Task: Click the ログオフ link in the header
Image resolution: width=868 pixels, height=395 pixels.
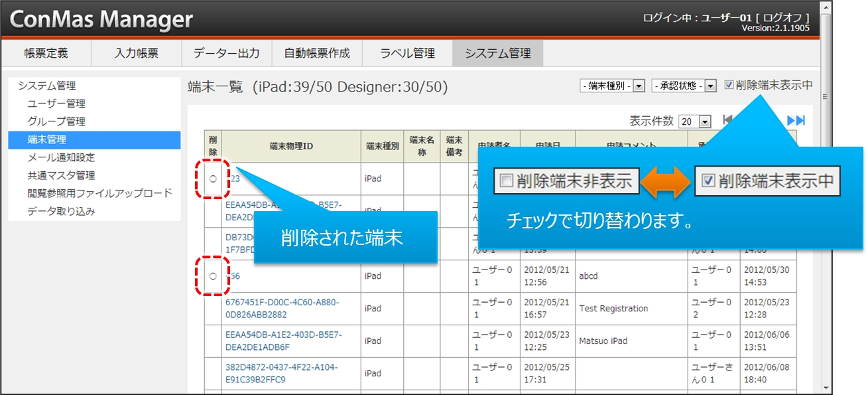Action: tap(782, 17)
